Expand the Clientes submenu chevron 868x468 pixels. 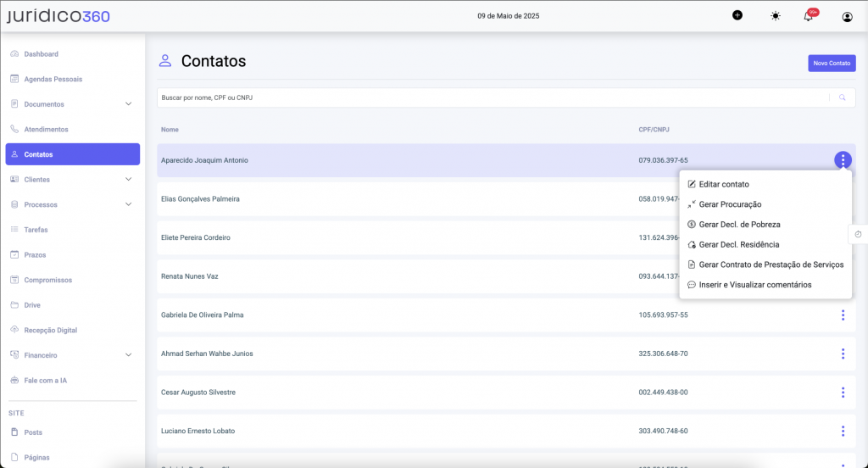click(129, 180)
